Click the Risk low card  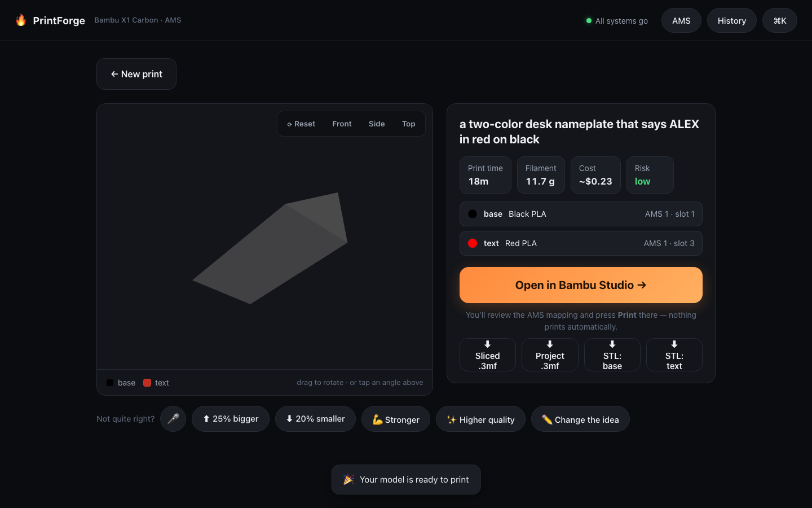[650, 175]
